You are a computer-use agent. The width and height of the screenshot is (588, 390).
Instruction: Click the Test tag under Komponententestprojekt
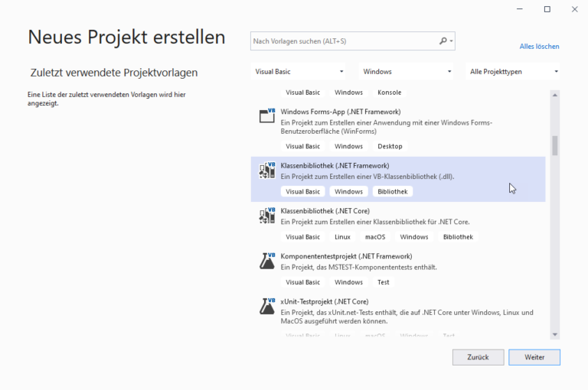pyautogui.click(x=384, y=282)
